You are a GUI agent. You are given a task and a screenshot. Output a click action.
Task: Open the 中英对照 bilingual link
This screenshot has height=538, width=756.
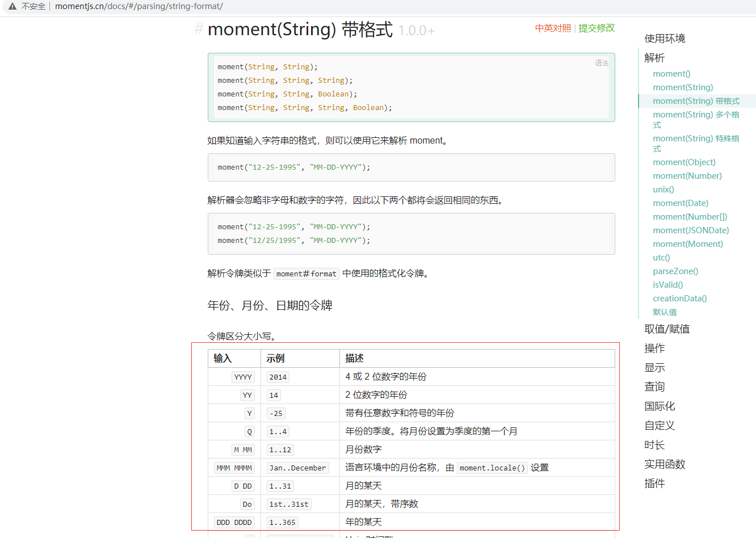553,28
